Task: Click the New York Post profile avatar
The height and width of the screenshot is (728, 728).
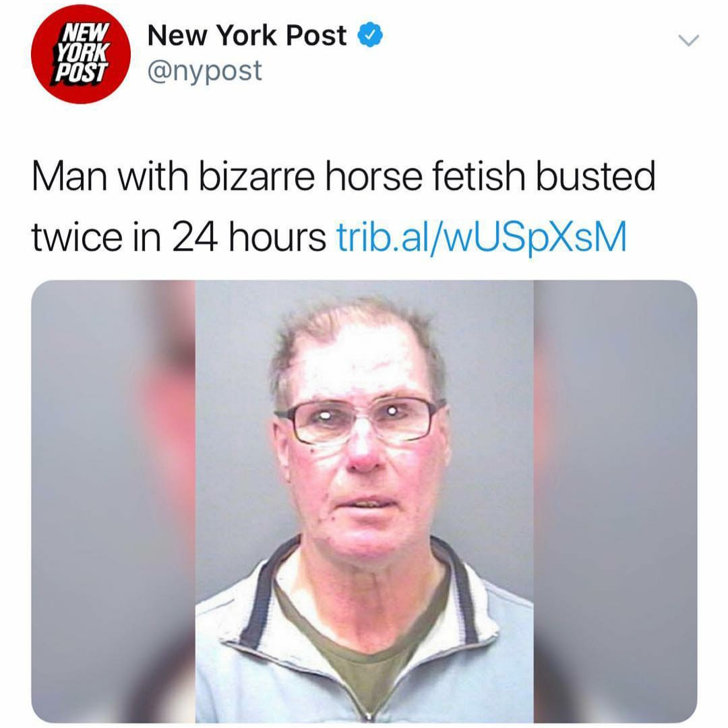Action: point(81,54)
